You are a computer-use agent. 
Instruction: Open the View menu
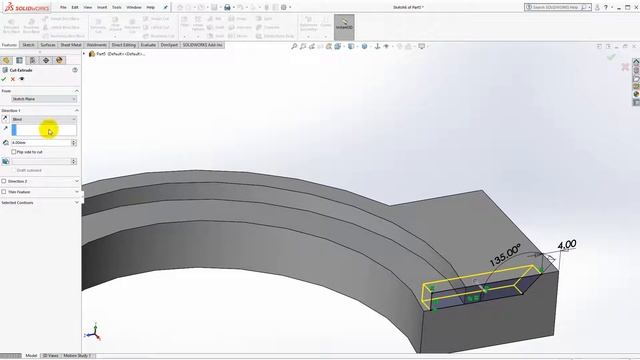pos(88,7)
